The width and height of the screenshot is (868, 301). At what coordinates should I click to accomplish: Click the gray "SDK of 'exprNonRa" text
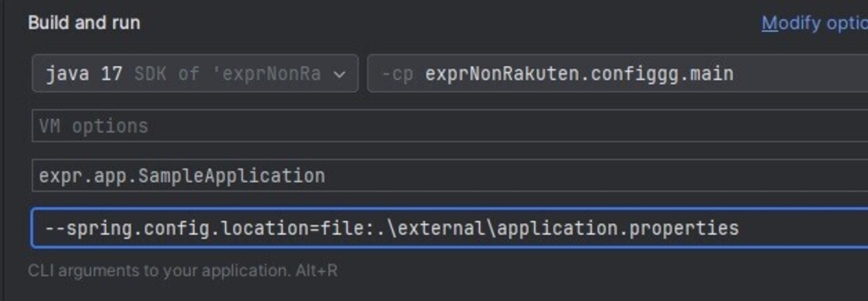click(x=227, y=73)
